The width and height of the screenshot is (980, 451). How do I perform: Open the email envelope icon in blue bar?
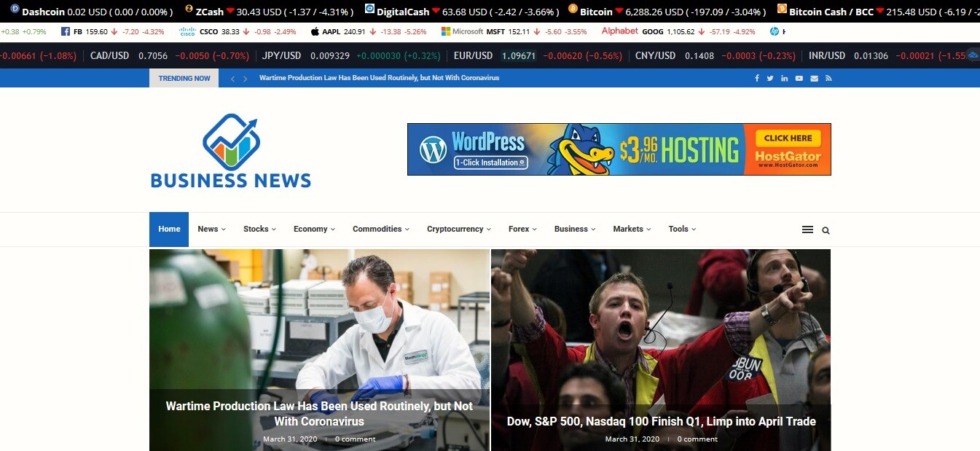point(814,78)
